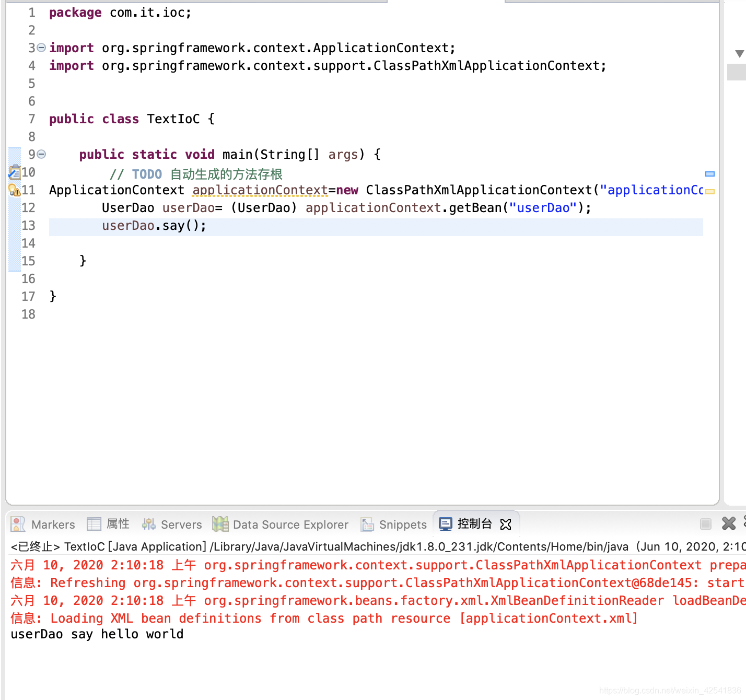Switch to the Markers tab
746x700 pixels.
52,524
